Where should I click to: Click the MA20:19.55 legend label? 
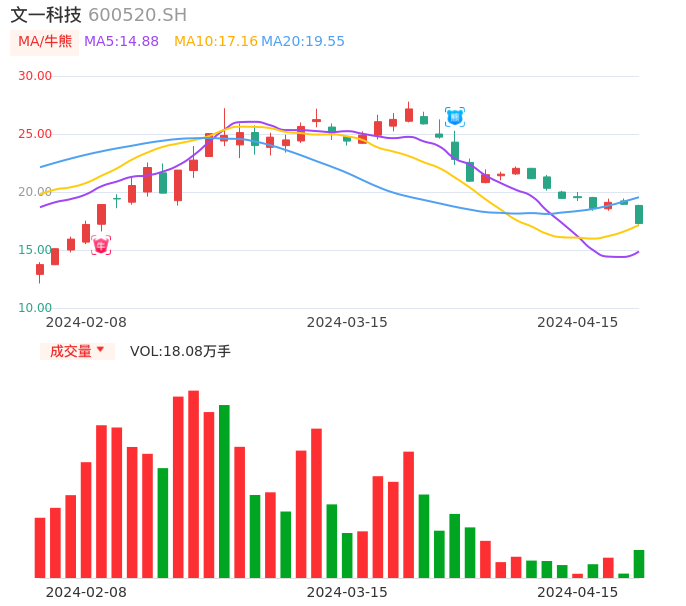click(302, 42)
